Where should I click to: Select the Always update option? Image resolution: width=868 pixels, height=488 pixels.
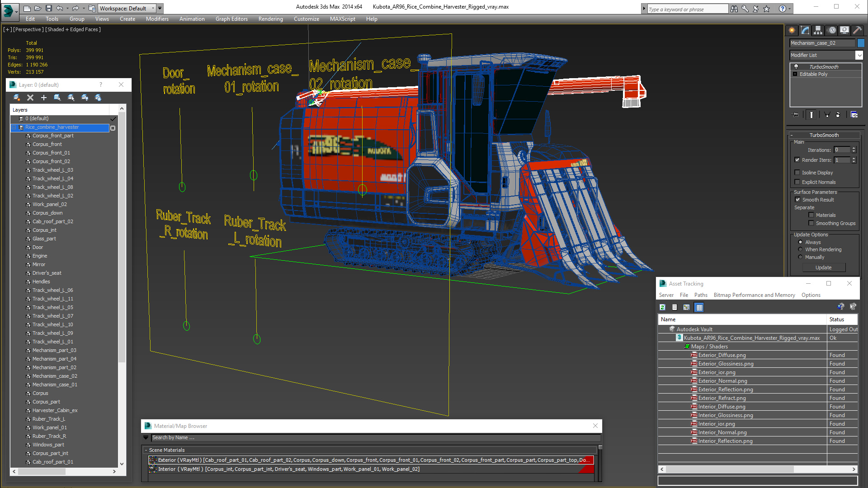(801, 242)
